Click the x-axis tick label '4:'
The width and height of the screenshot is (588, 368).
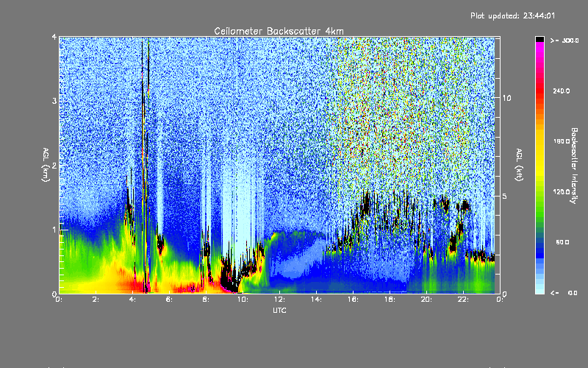click(x=133, y=300)
